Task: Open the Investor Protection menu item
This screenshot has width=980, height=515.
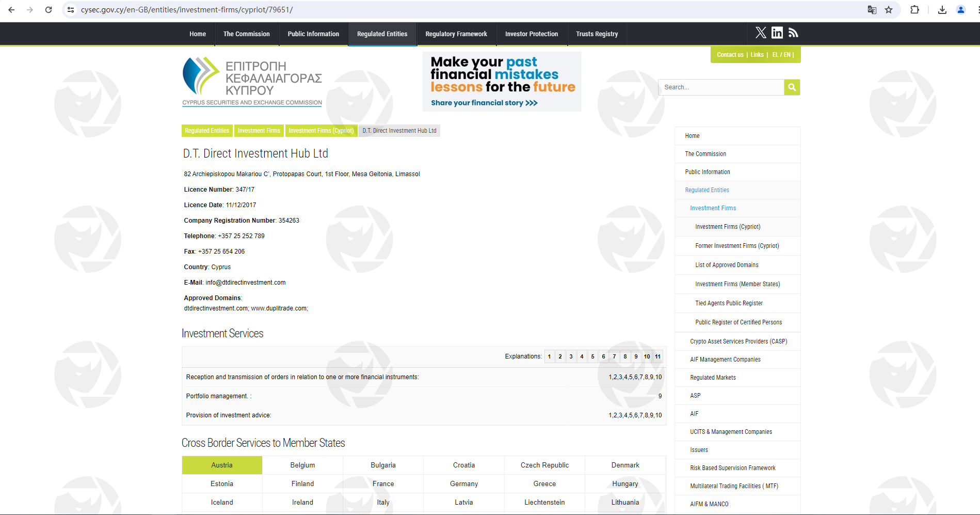Action: tap(531, 34)
